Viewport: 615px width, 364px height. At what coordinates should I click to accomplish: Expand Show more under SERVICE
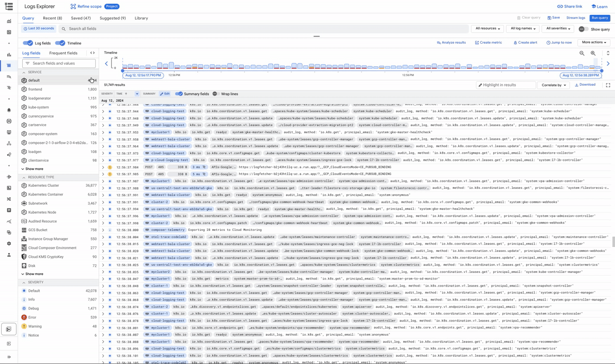click(32, 169)
